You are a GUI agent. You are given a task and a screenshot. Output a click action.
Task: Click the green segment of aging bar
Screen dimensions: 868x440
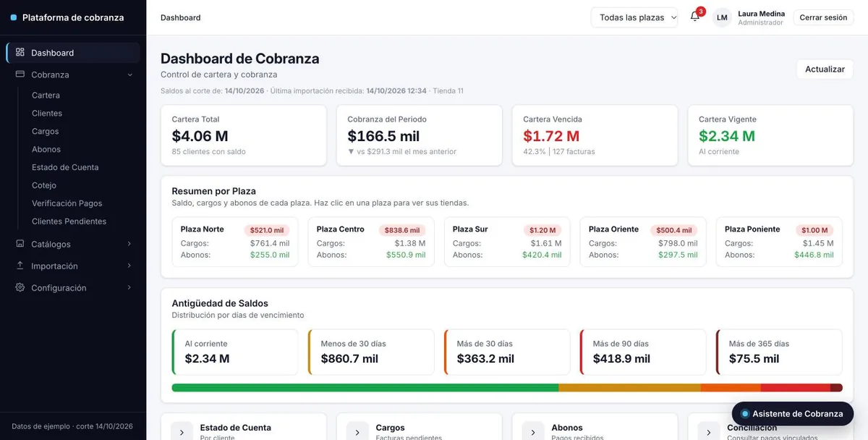365,388
